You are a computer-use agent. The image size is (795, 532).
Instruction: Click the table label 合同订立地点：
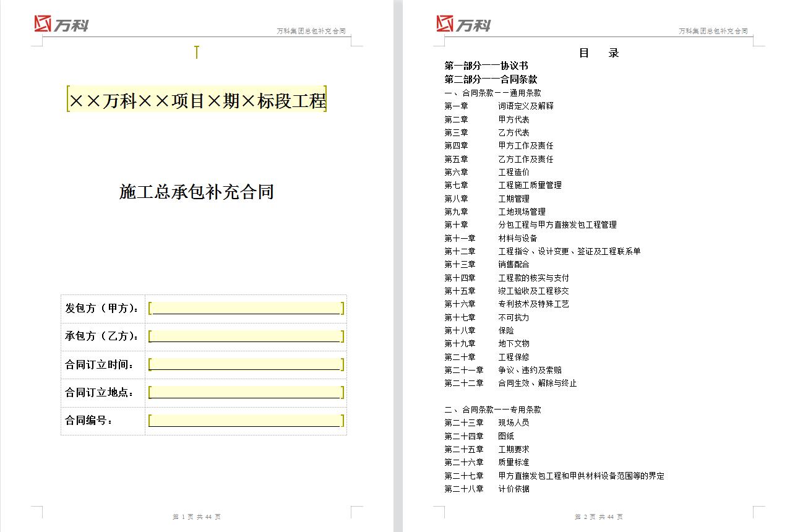pyautogui.click(x=100, y=392)
